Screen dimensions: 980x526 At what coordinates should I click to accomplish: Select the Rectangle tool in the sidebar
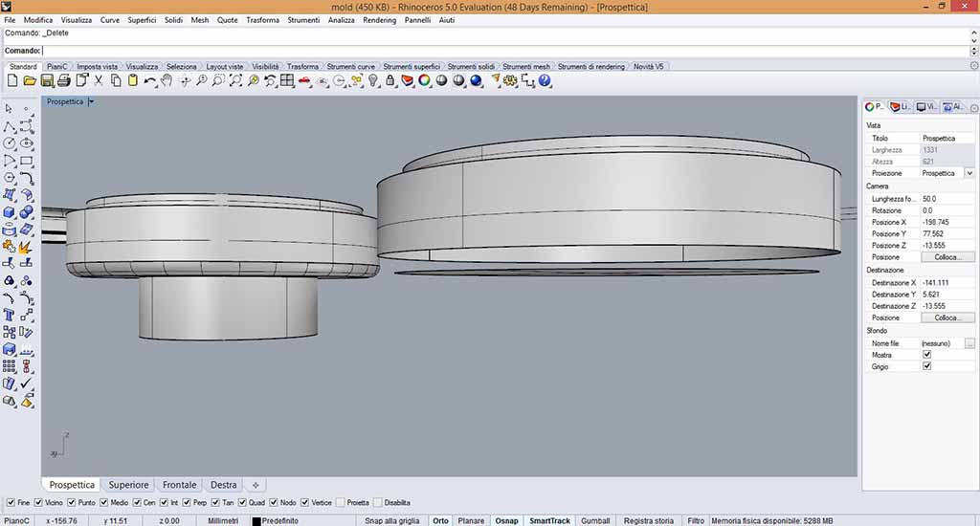point(26,162)
